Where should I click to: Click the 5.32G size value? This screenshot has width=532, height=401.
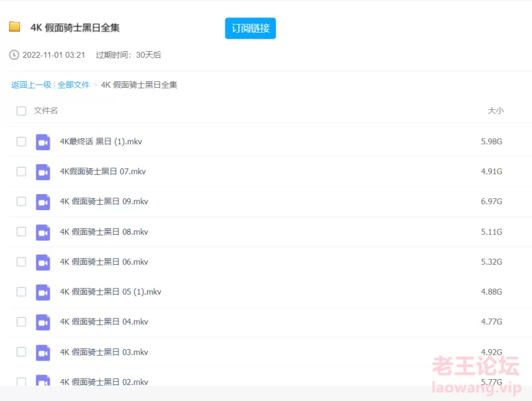pyautogui.click(x=491, y=262)
